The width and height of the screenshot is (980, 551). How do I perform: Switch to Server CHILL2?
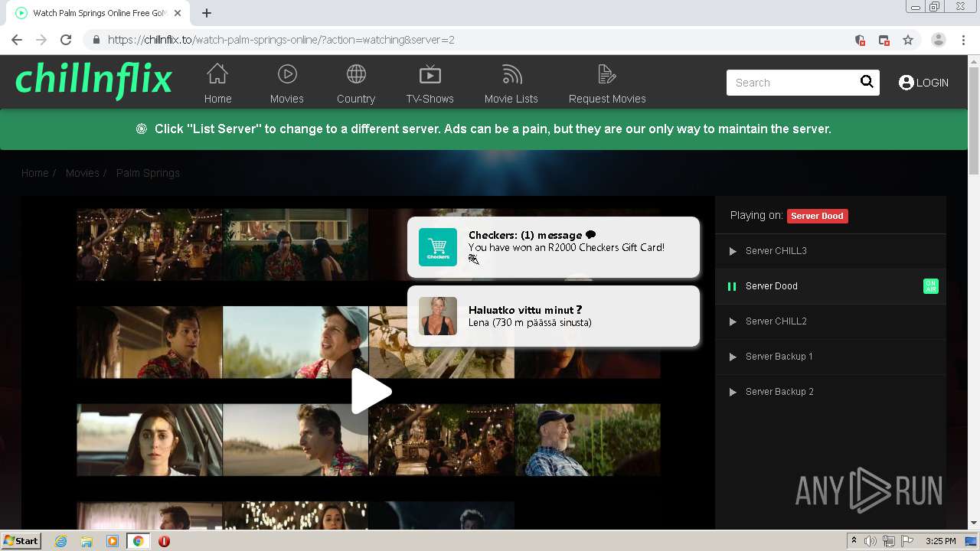point(831,321)
